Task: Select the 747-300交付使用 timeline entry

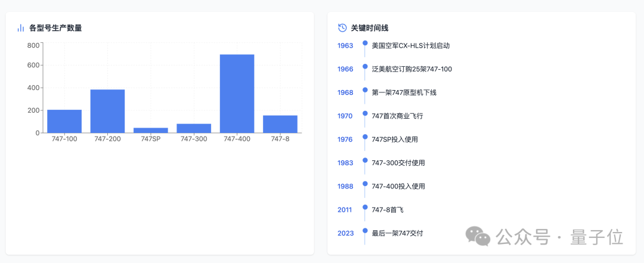Action: pyautogui.click(x=398, y=163)
